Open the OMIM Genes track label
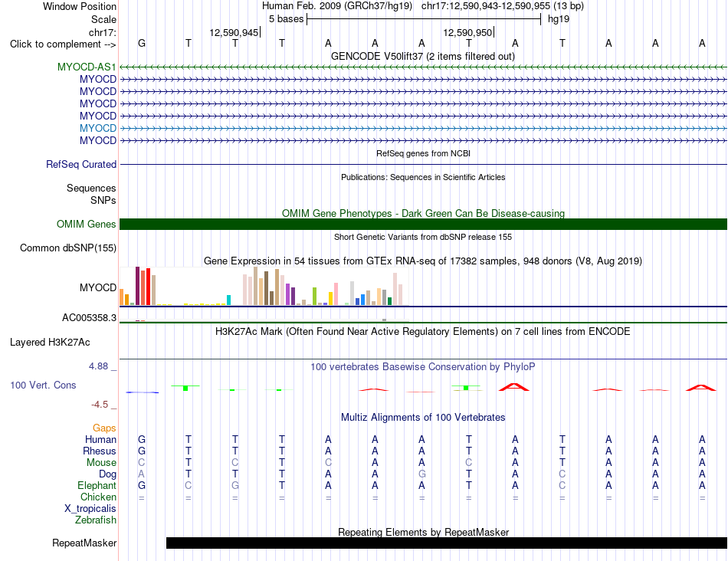Image resolution: width=728 pixels, height=561 pixels. [87, 225]
